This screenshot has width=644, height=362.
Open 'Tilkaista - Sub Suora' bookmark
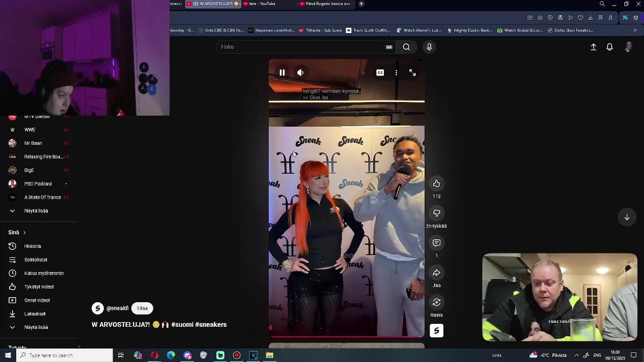coord(320,30)
